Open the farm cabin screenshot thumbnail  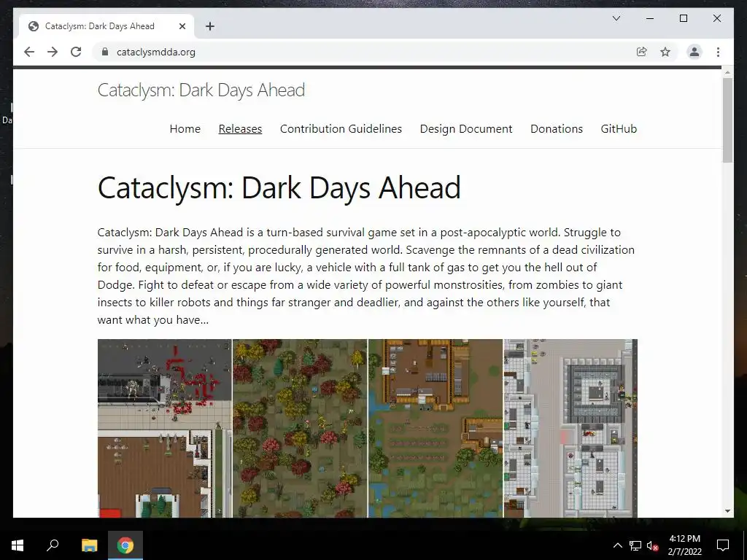tap(435, 428)
